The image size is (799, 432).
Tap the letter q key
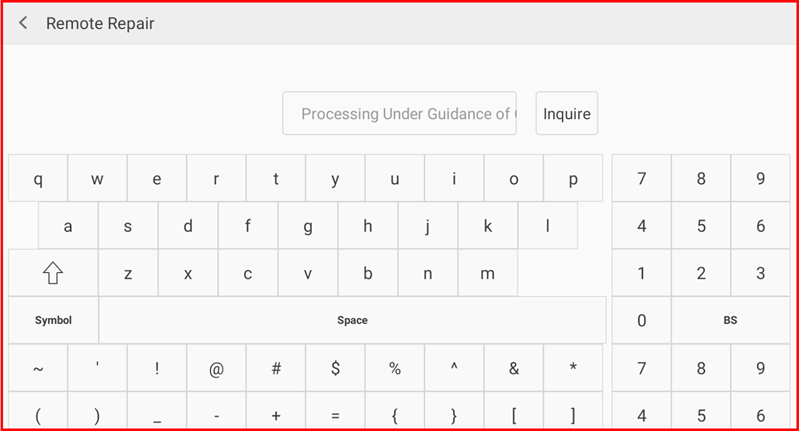click(x=38, y=179)
